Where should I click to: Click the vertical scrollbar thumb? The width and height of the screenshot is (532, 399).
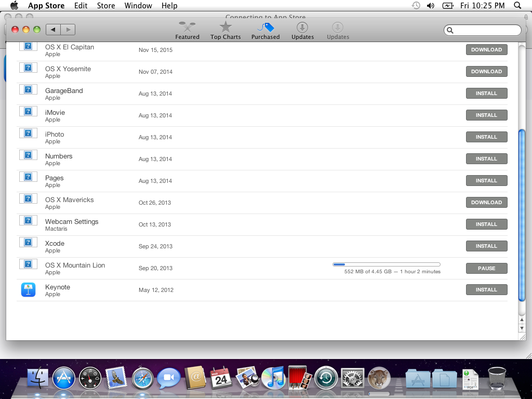522,215
